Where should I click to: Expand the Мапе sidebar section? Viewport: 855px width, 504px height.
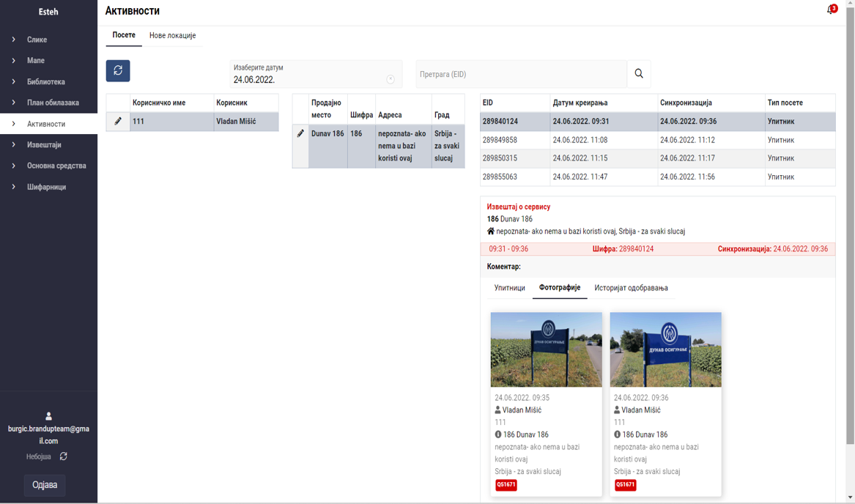[35, 61]
